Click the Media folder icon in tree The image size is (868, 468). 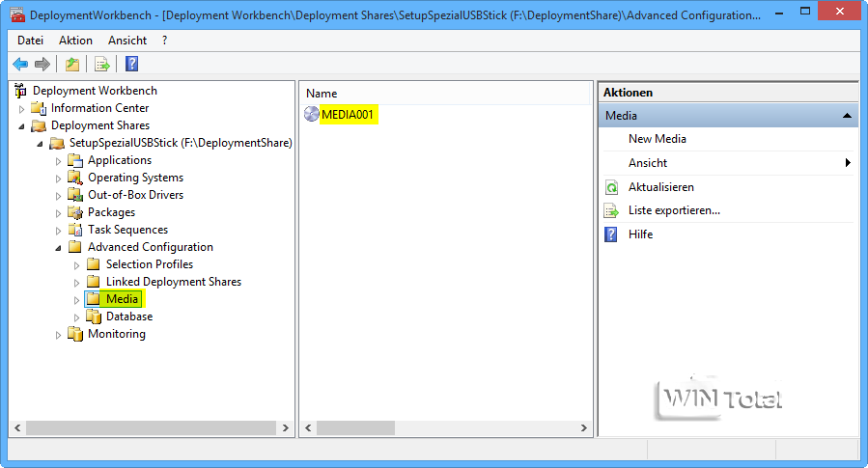pos(94,299)
